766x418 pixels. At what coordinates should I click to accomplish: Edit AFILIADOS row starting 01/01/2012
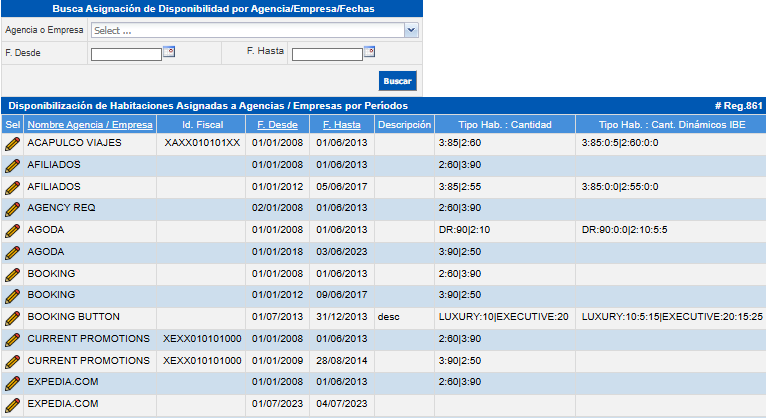(12, 187)
